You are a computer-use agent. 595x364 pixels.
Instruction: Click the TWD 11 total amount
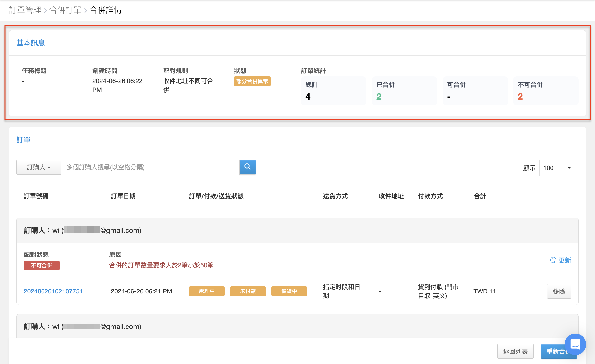pyautogui.click(x=485, y=291)
